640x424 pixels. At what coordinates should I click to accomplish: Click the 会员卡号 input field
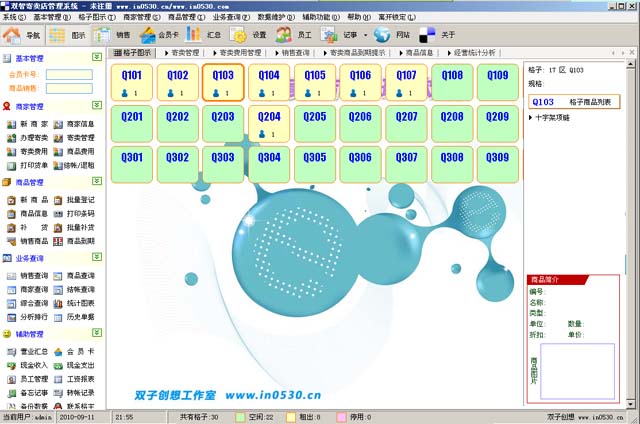69,74
